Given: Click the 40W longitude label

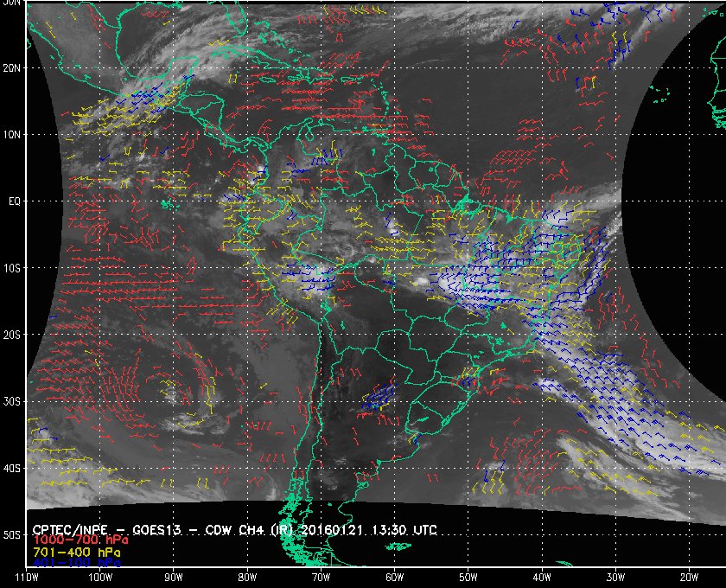Looking at the screenshot, I should [x=542, y=578].
